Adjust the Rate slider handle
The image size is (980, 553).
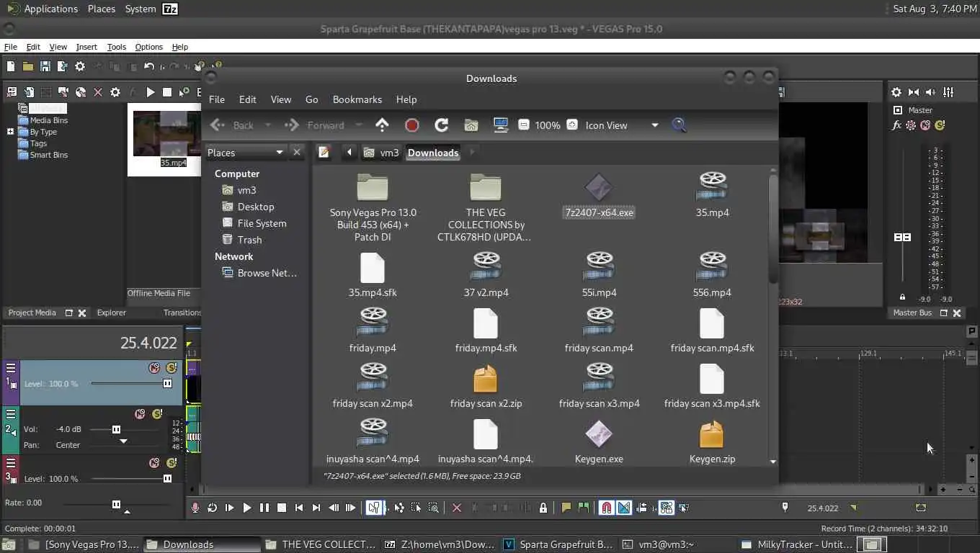pos(116,505)
